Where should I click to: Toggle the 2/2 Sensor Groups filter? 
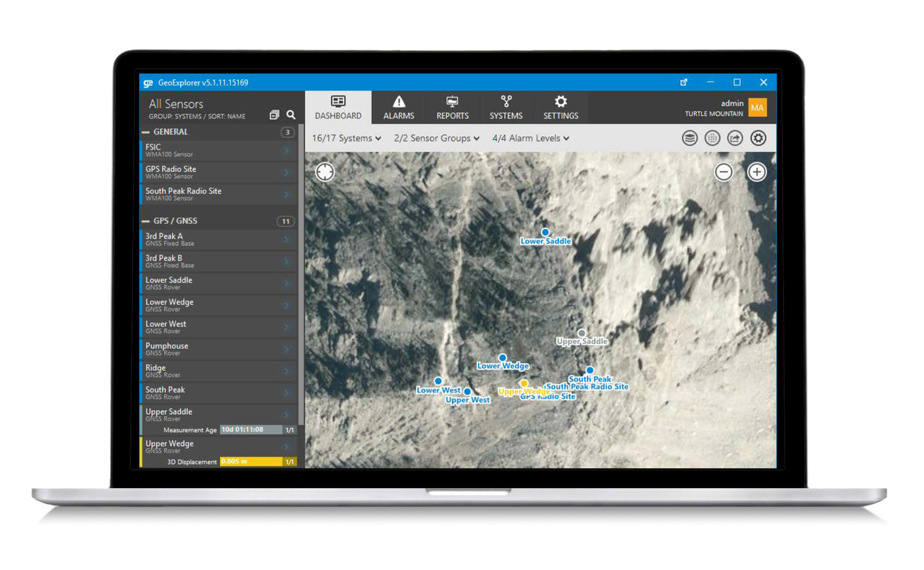point(436,138)
